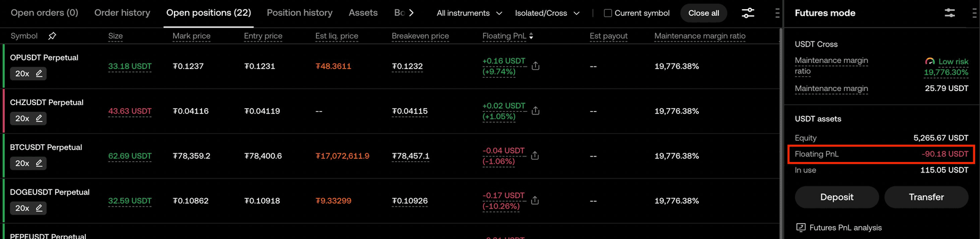The height and width of the screenshot is (239, 980).
Task: Click OPUSDT breakeven price 0.1232
Action: pyautogui.click(x=407, y=66)
